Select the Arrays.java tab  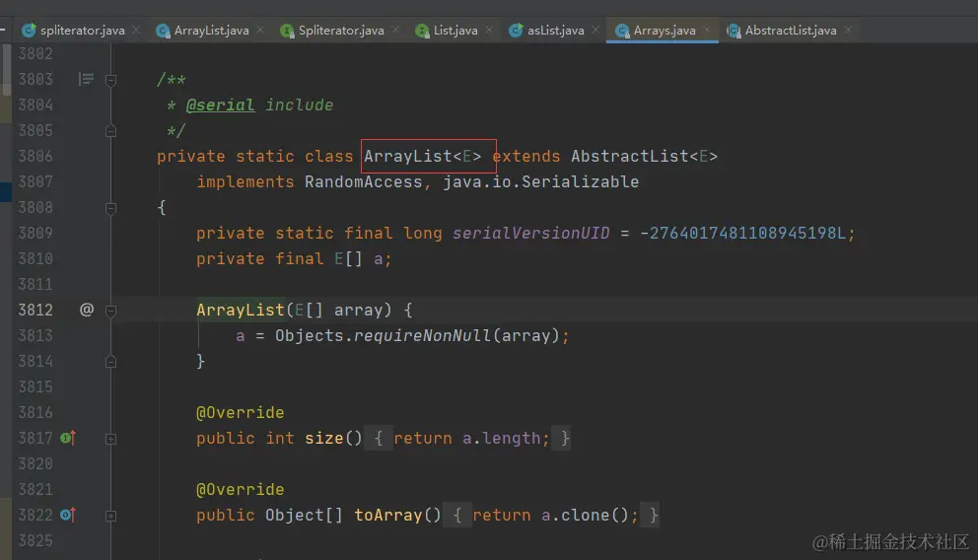tap(664, 30)
